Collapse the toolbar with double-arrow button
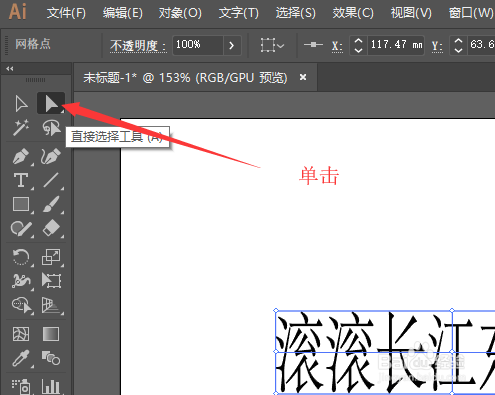 click(10, 68)
